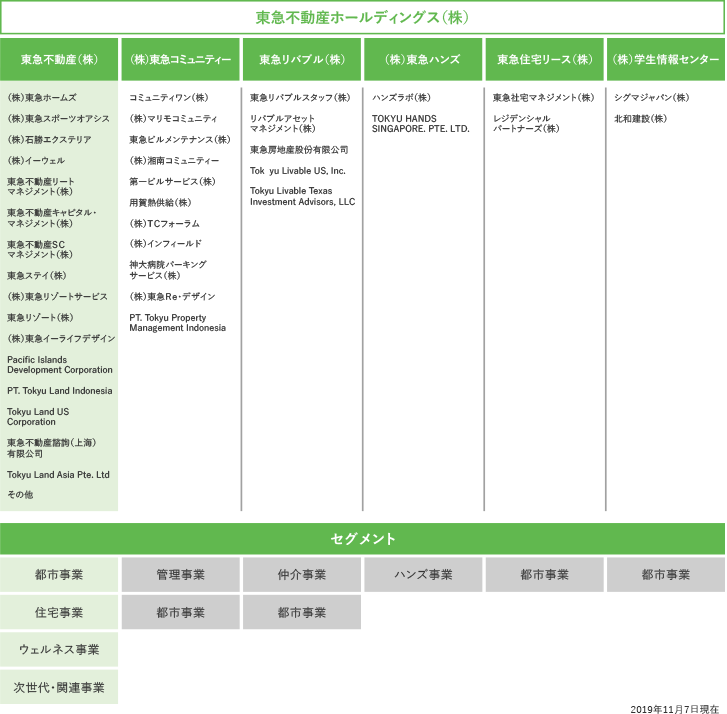
Task: Click 東急不動産SCマネジメント(株) entry
Action: point(40,249)
